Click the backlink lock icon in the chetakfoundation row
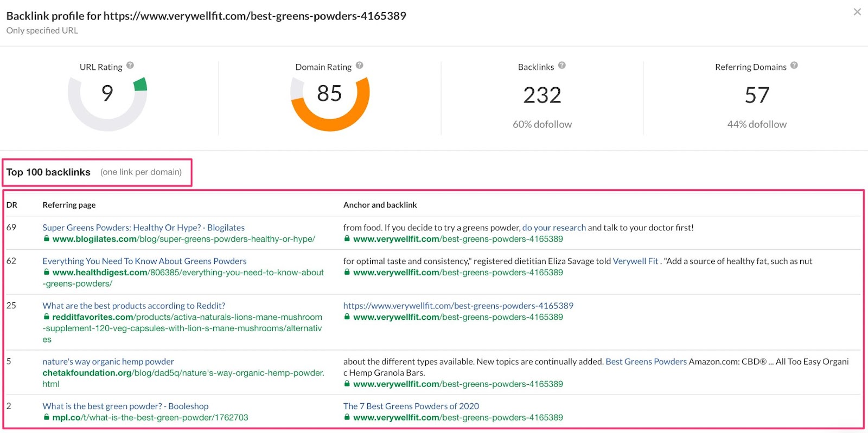Screen dimensions: 868x433 347,384
